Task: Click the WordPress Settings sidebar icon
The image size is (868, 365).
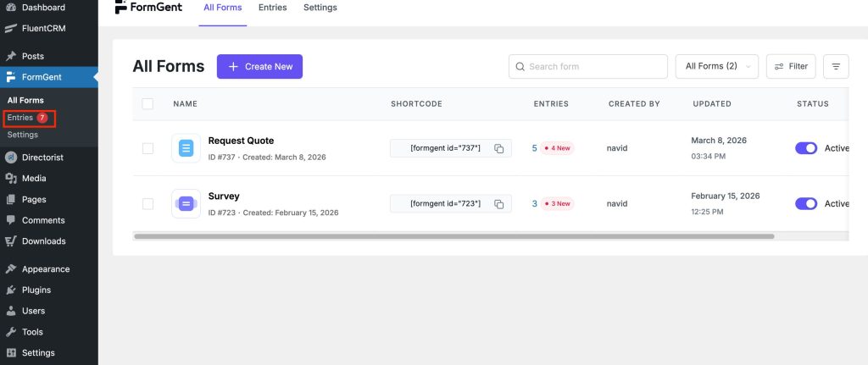Action: pyautogui.click(x=10, y=353)
